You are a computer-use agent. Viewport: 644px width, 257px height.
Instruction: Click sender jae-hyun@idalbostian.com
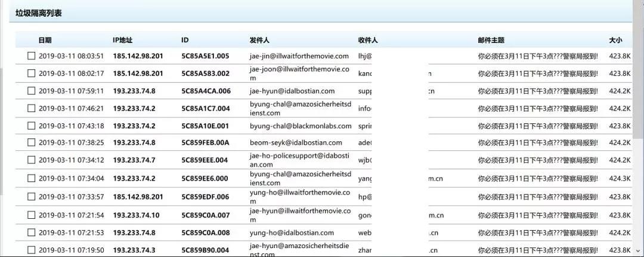(292, 91)
